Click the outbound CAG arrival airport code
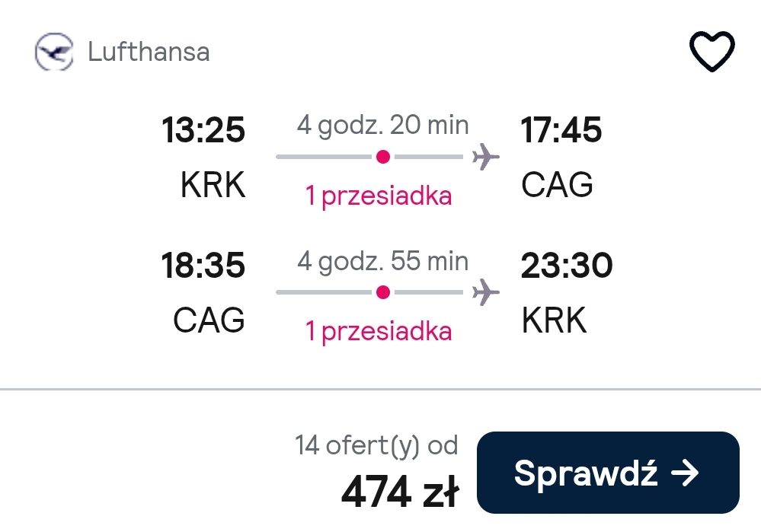The width and height of the screenshot is (761, 532). point(557,185)
